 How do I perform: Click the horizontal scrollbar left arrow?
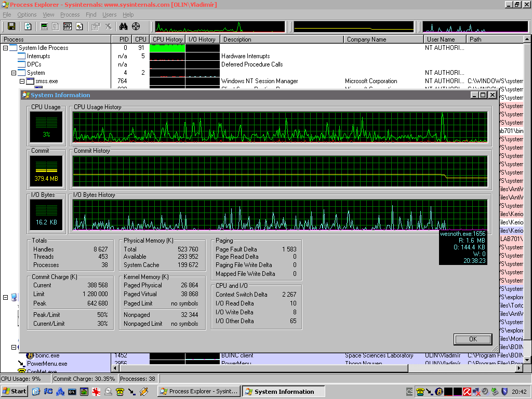[x=115, y=368]
